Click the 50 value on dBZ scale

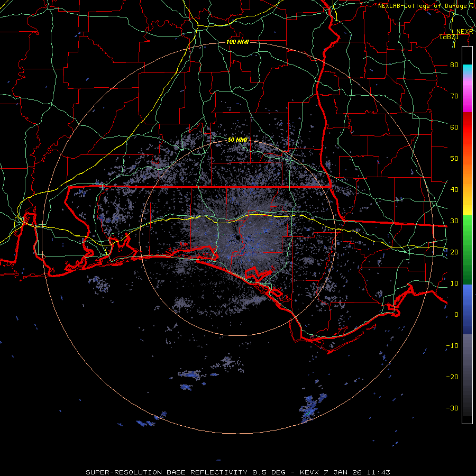[454, 159]
